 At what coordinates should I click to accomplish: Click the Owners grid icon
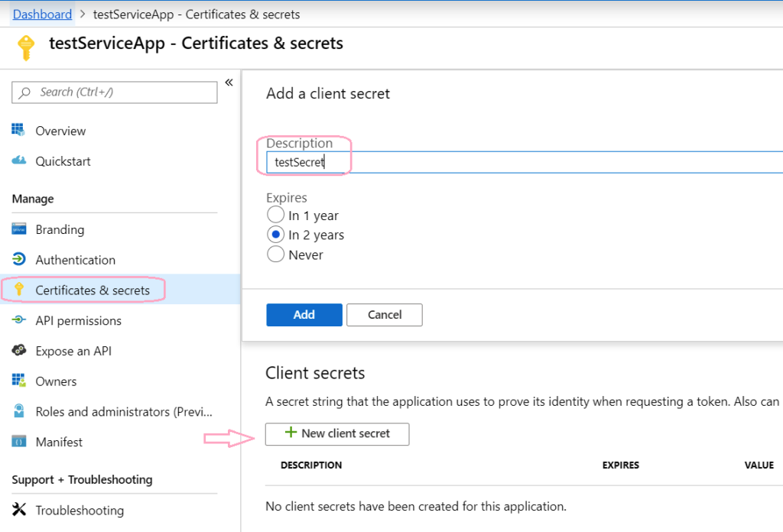point(19,381)
